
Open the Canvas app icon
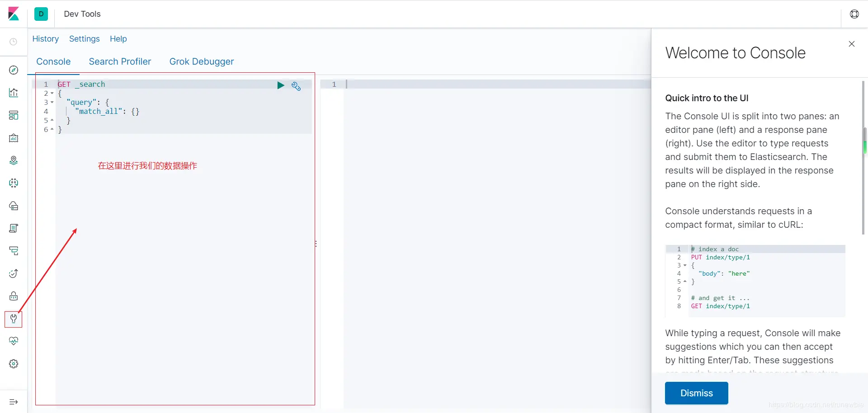14,138
